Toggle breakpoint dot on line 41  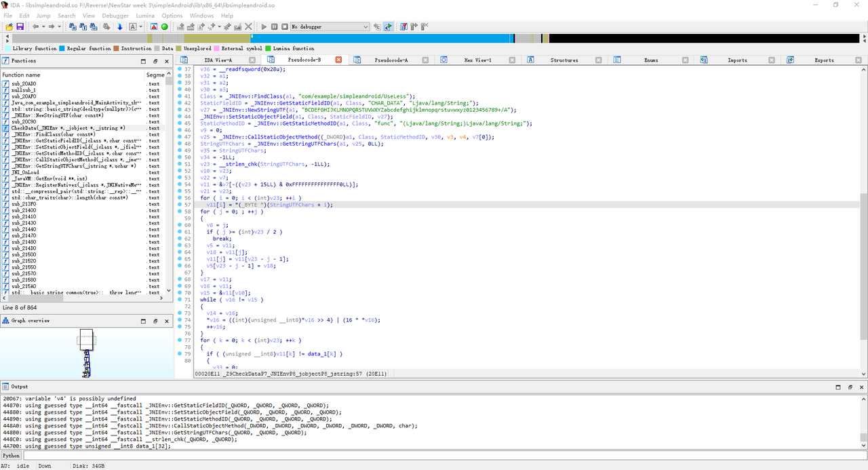click(180, 96)
